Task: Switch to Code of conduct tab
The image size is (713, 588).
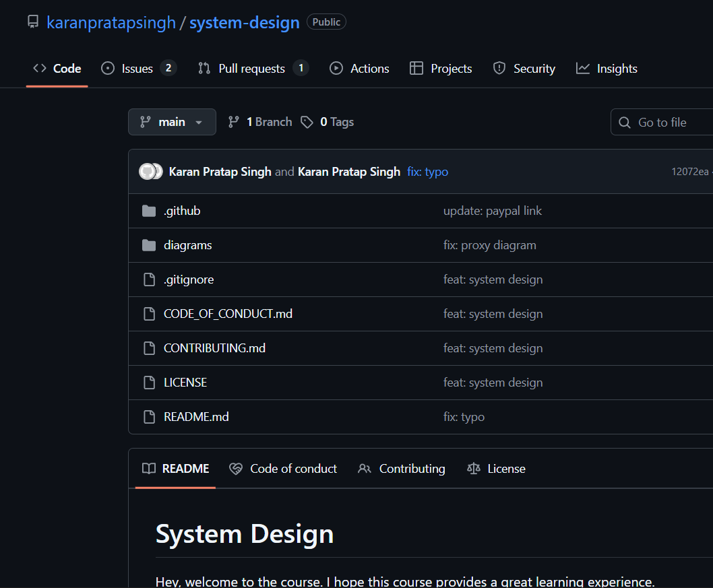Action: (283, 469)
